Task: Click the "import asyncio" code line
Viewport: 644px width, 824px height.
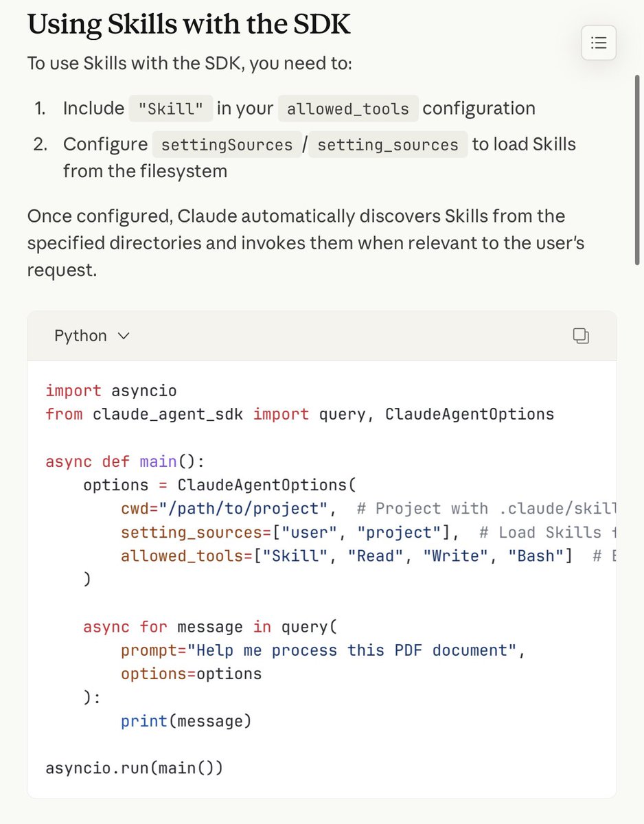Action: click(x=111, y=391)
